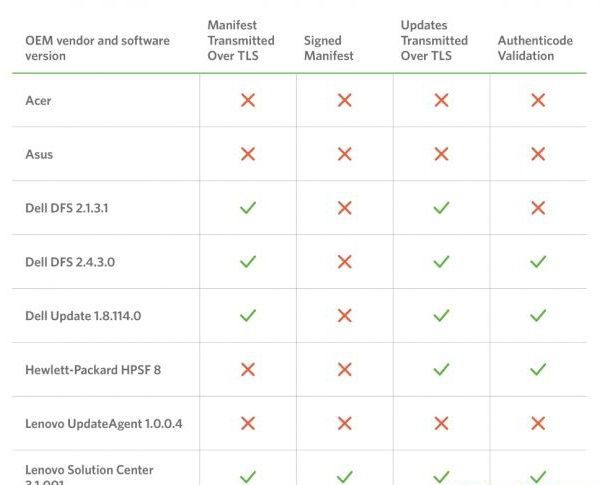Select the Dell DFS 2.4.3.0 row label
The width and height of the screenshot is (600, 485).
tap(70, 262)
